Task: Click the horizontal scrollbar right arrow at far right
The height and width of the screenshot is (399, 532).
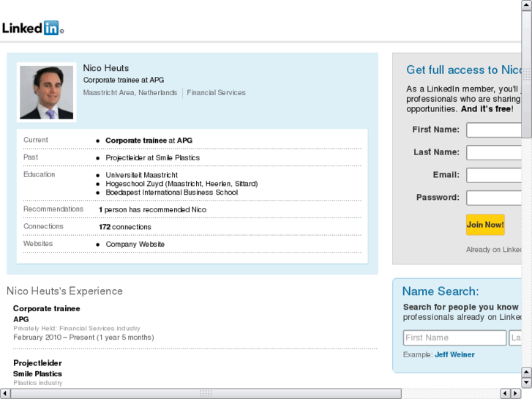Action: 516,393
